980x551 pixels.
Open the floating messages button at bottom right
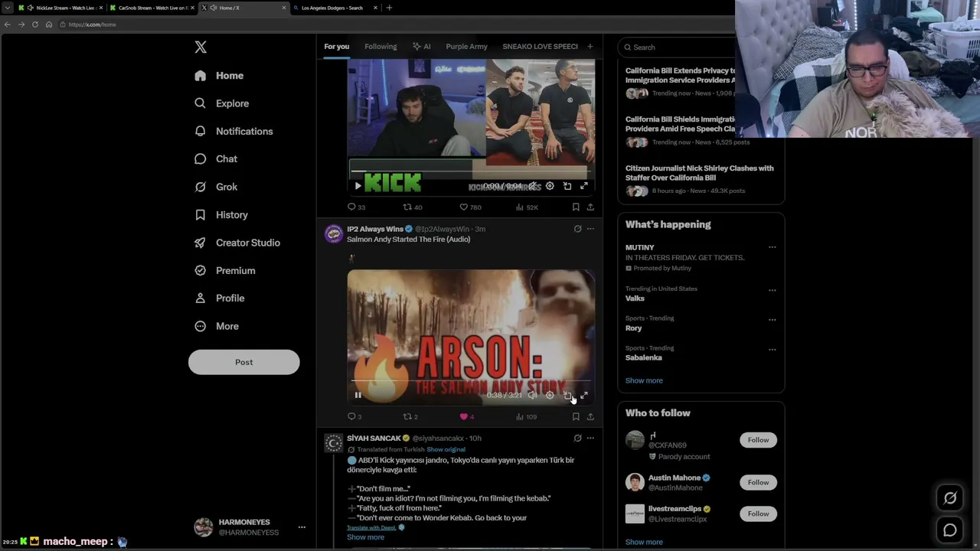(x=950, y=530)
